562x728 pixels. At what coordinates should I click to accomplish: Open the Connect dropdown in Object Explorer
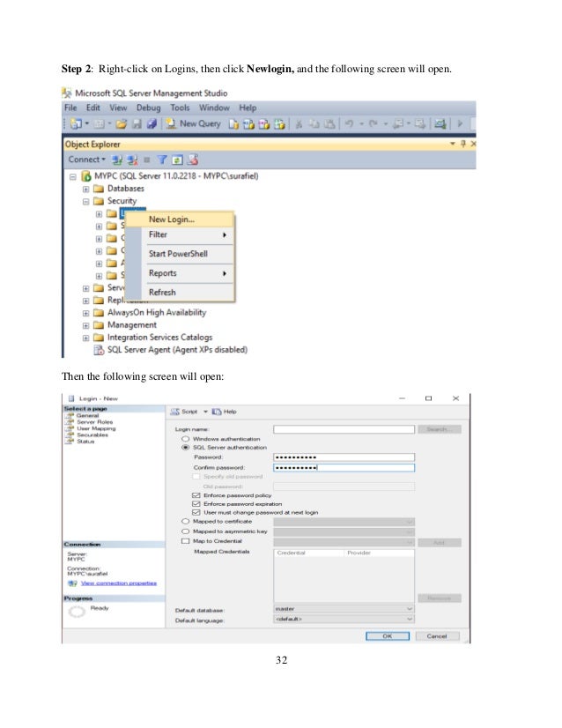coord(87,160)
